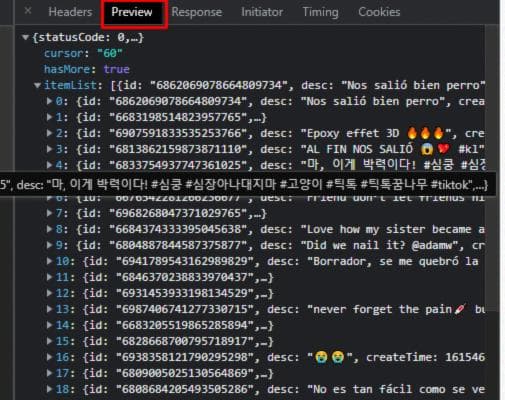Expand item 13 never forget the pain
Viewport: 505px width, 400px height.
(x=49, y=309)
